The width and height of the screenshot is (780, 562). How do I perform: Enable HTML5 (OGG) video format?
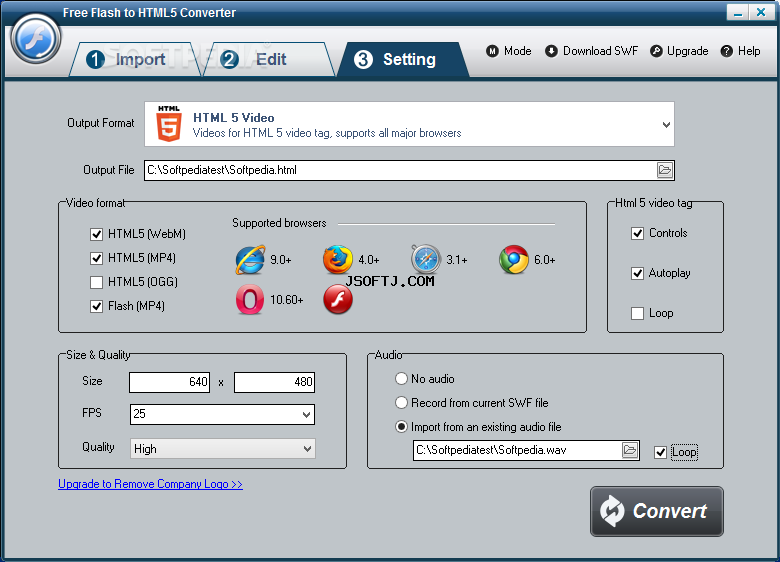point(97,282)
